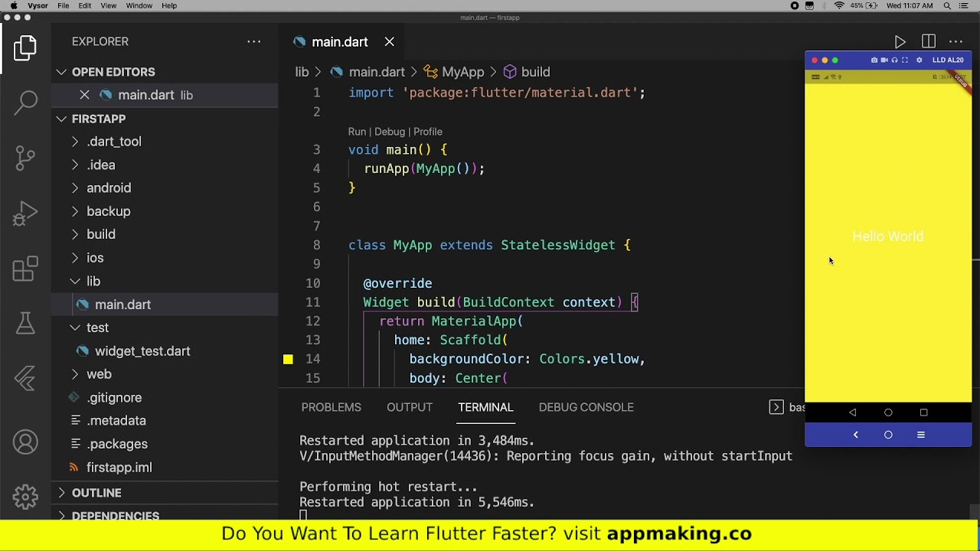Click the Debug code lens link

click(x=390, y=132)
